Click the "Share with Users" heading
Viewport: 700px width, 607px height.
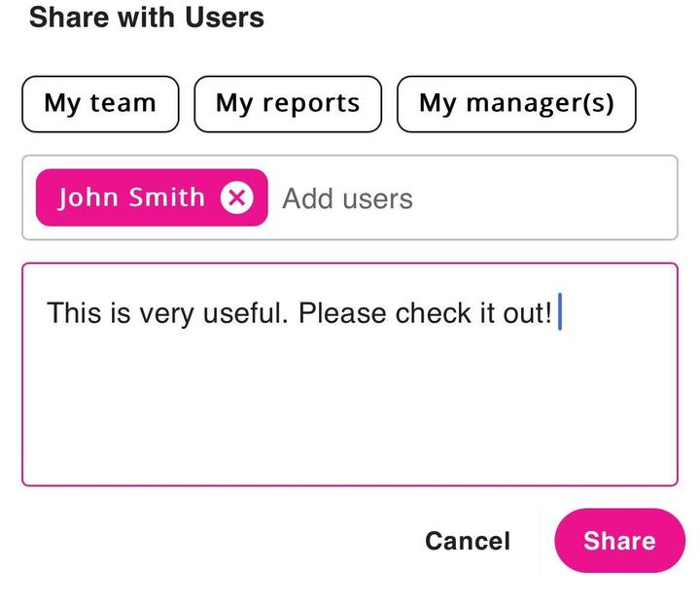pyautogui.click(x=147, y=17)
